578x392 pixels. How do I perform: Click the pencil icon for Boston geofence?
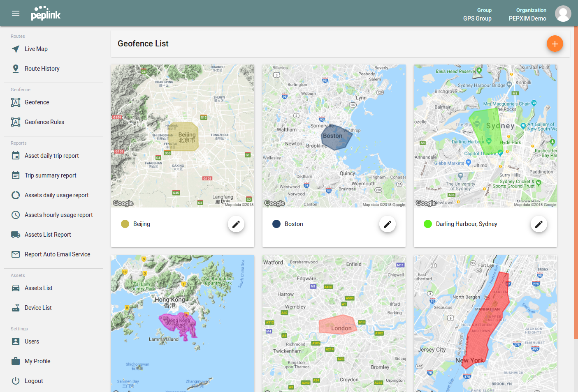point(387,224)
